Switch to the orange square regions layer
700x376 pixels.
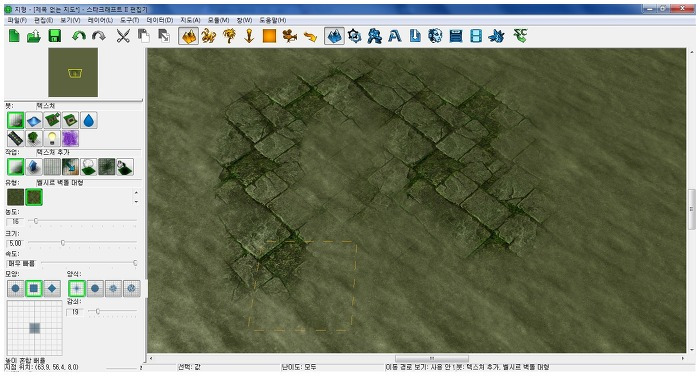tap(269, 36)
